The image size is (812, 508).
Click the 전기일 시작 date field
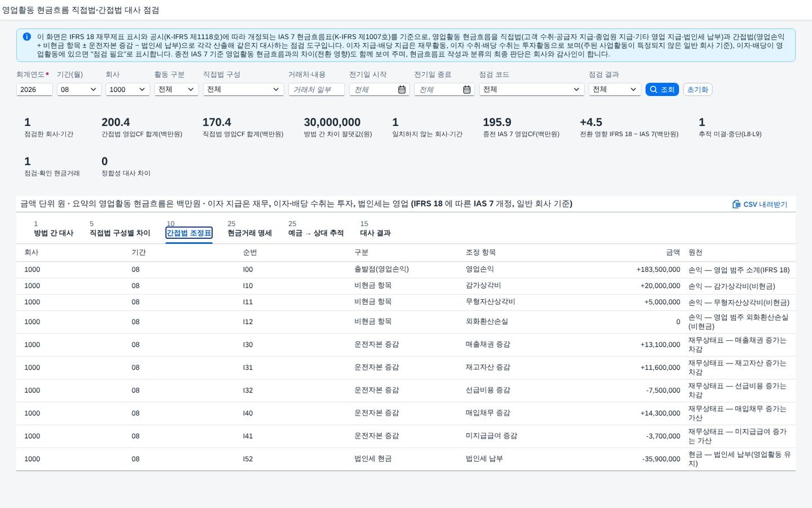pyautogui.click(x=379, y=90)
